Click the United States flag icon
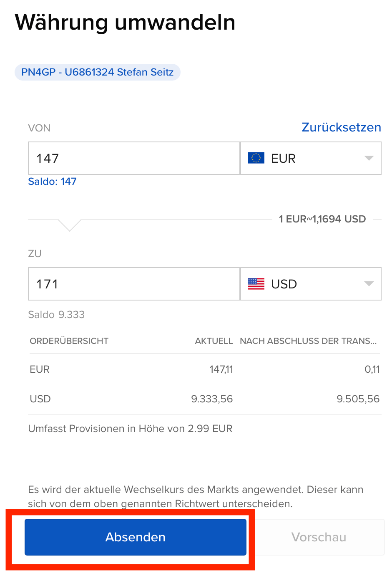Image resolution: width=392 pixels, height=576 pixels. [x=256, y=284]
